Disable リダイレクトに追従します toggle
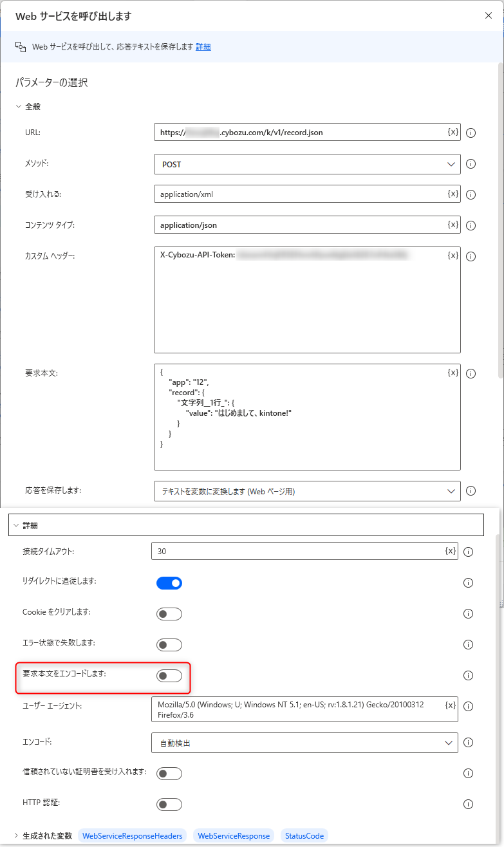504x847 pixels. pos(169,583)
